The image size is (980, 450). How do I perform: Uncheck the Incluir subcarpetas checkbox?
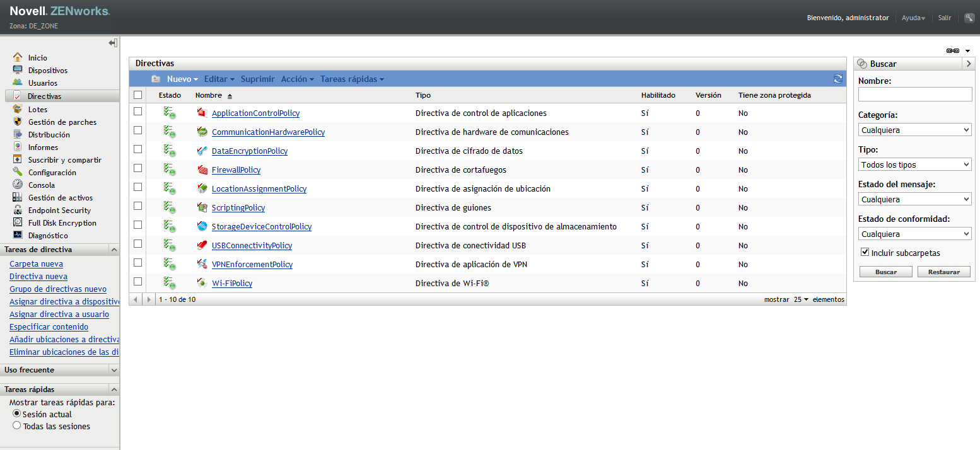tap(865, 252)
